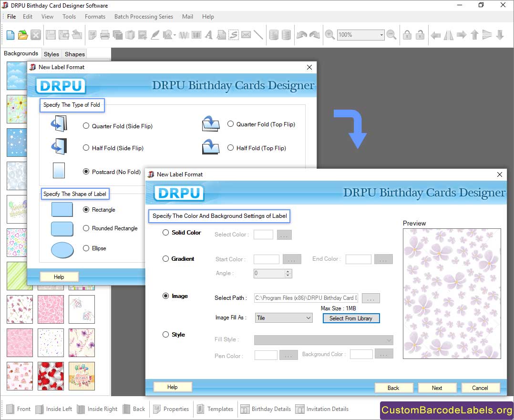
Task: Click the first database cylinder icon
Action: [274, 35]
